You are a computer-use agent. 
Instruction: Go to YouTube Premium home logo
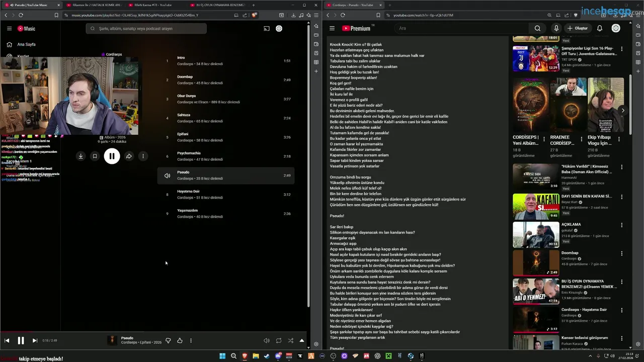pos(356,28)
